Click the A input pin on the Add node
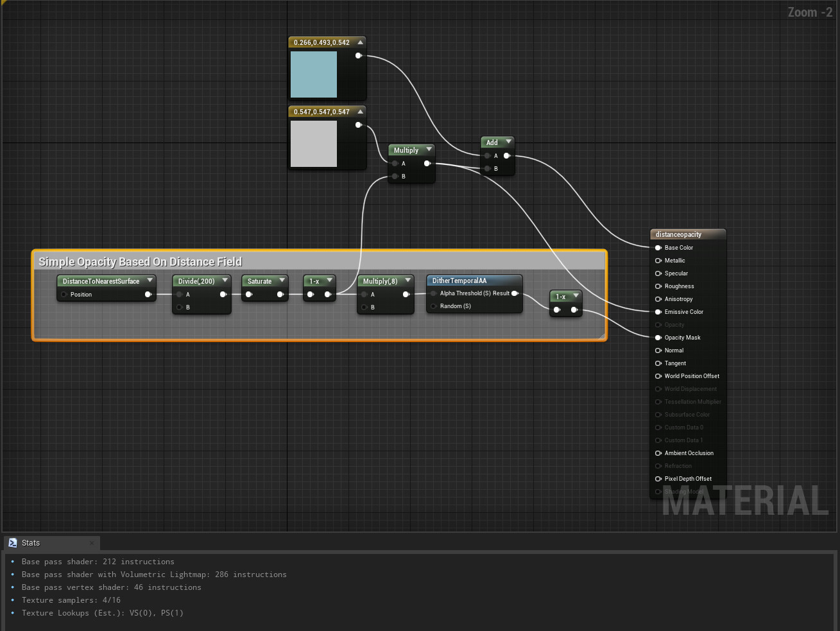The image size is (840, 631). coord(487,155)
